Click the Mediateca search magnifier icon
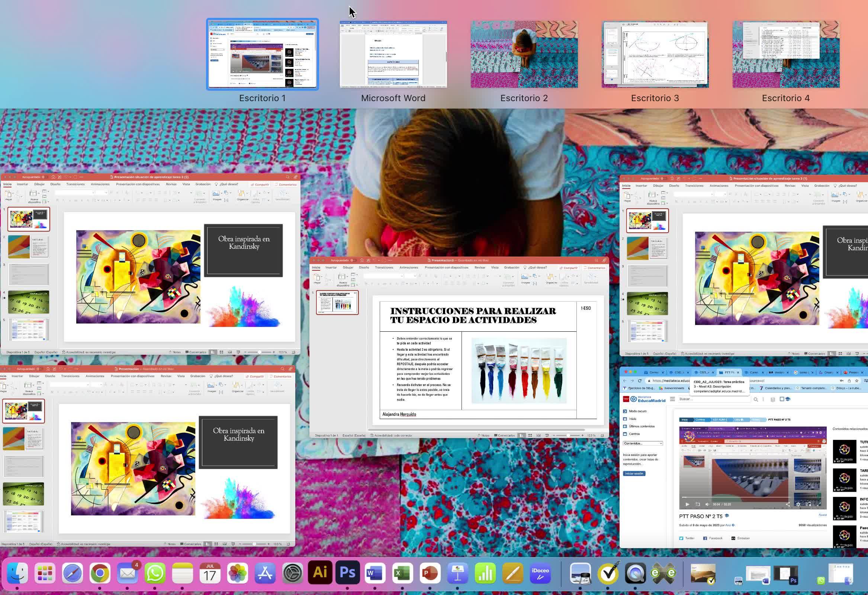The height and width of the screenshot is (595, 868). click(x=756, y=399)
